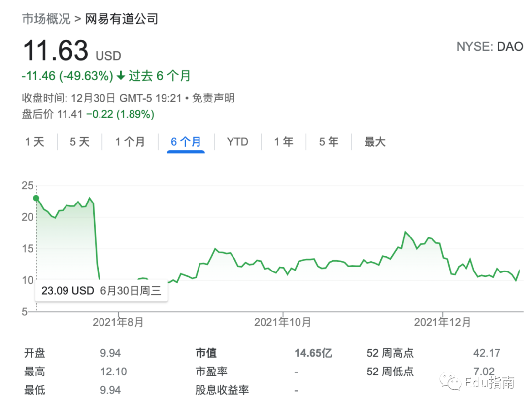Screen dimensions: 532x406
Task: Click the 最高 value 12.10
Action: coord(113,372)
